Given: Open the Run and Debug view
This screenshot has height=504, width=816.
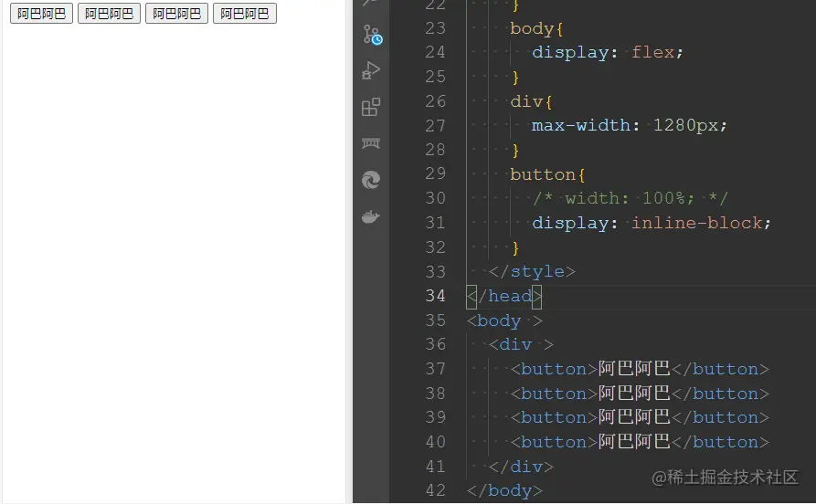Looking at the screenshot, I should pos(371,70).
